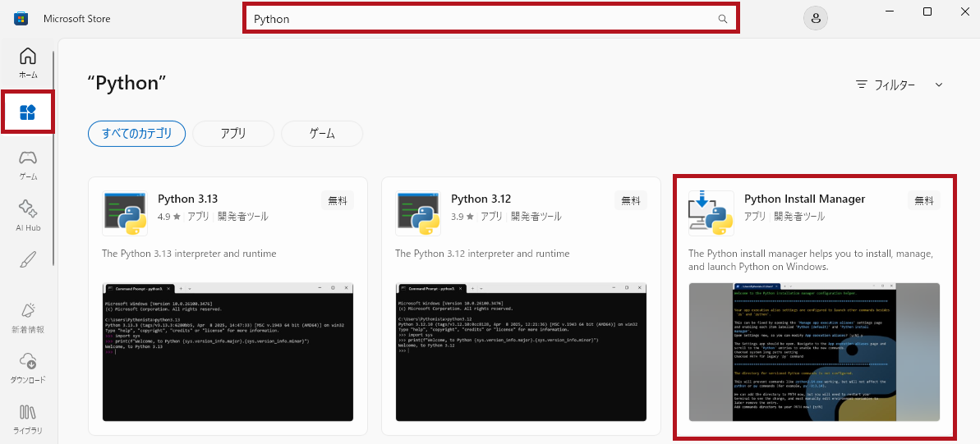Screen dimensions: 980x444
Task: Open Library (ライブラリ) in the sidebar
Action: coord(28,419)
